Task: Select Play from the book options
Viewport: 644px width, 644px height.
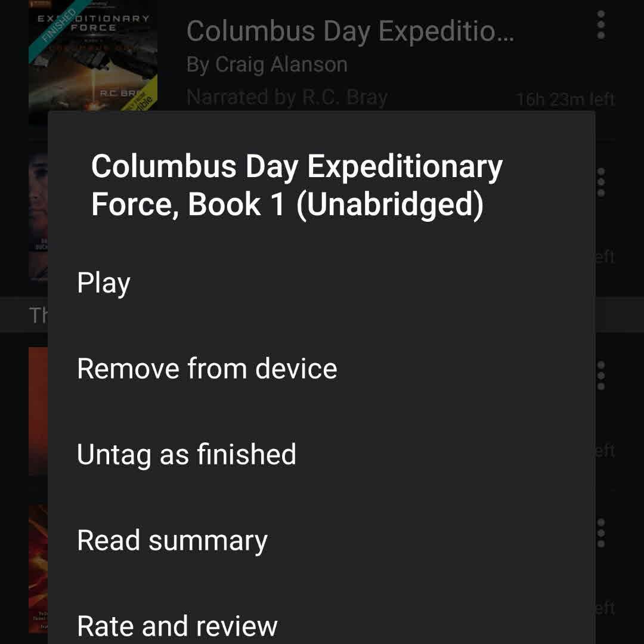Action: [x=104, y=283]
